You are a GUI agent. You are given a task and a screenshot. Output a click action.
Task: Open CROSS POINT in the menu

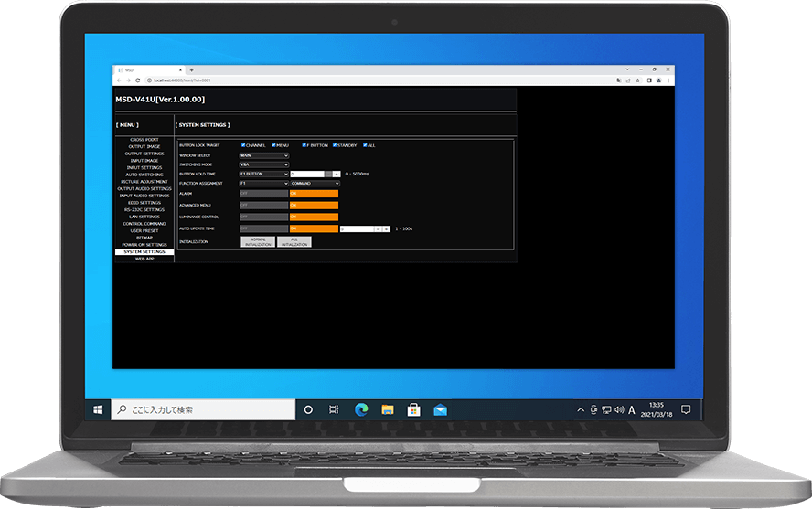pos(144,140)
